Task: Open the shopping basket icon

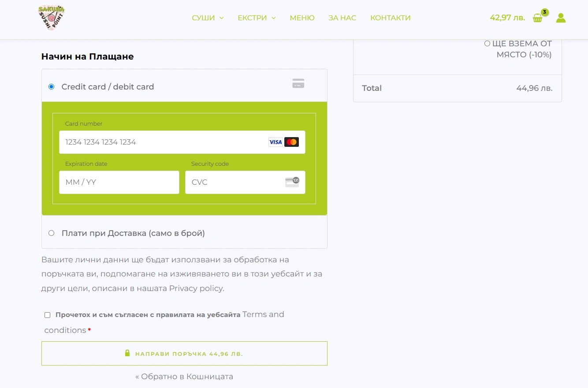Action: point(537,18)
